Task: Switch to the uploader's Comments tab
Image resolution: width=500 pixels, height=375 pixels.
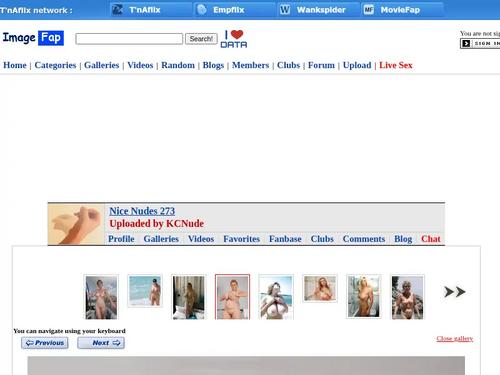Action: (x=364, y=239)
